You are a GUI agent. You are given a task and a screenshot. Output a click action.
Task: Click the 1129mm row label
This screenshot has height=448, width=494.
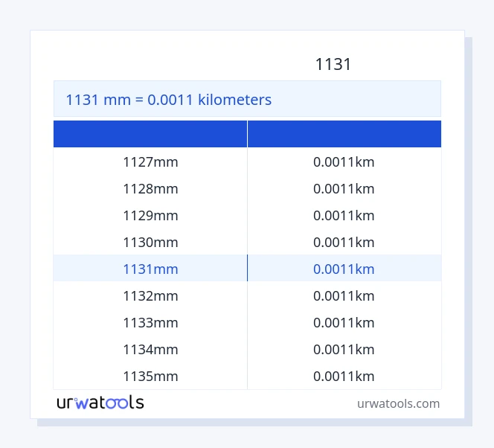click(x=150, y=216)
